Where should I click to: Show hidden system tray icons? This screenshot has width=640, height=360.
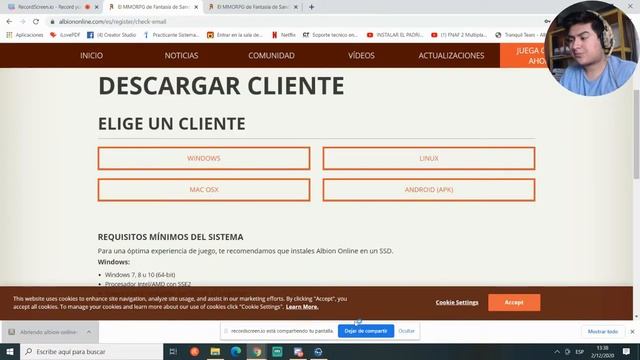557,351
